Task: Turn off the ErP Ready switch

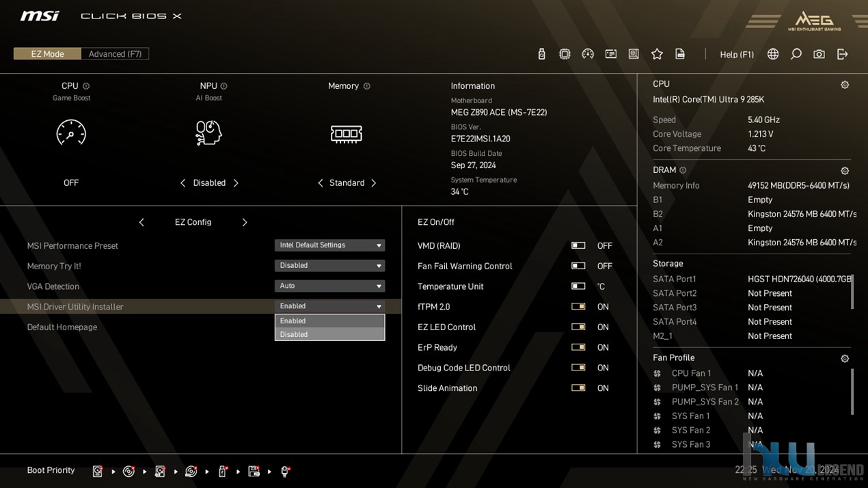Action: pos(578,347)
